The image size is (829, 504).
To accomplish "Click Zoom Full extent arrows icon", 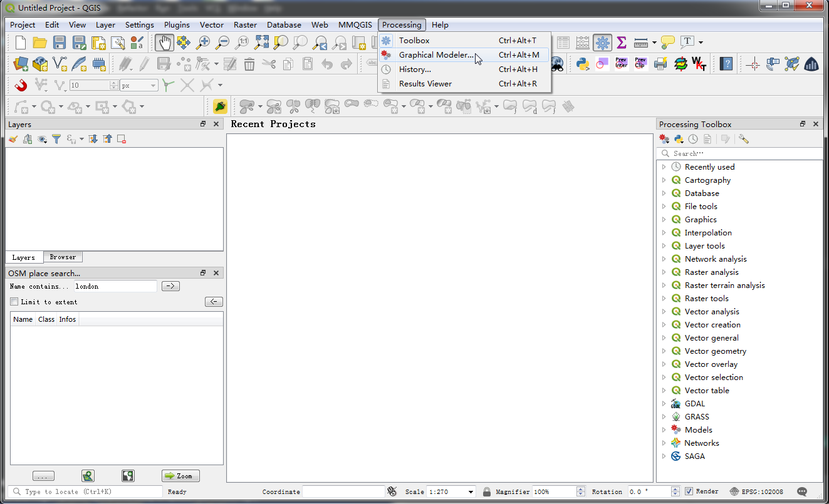I will click(261, 43).
